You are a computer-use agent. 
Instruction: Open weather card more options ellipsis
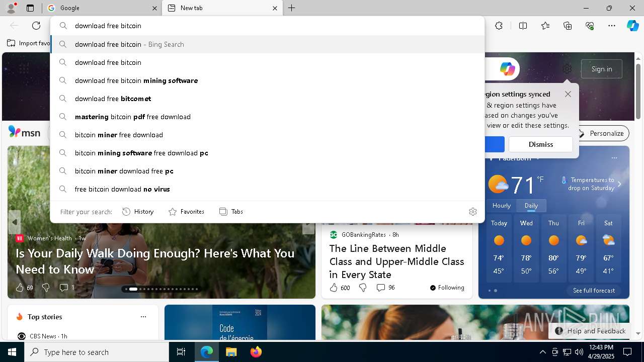tap(614, 158)
